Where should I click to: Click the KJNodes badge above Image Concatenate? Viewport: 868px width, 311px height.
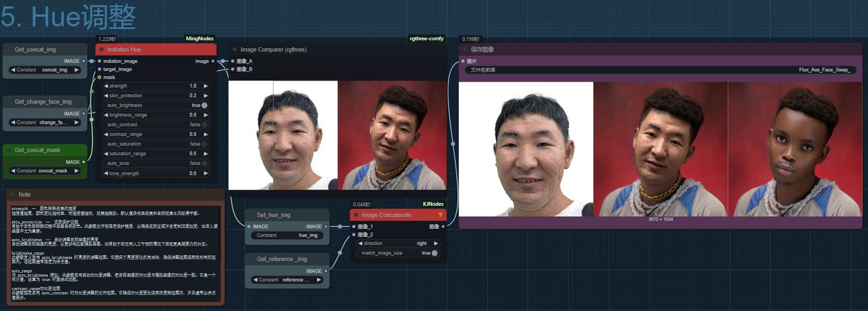pyautogui.click(x=433, y=204)
